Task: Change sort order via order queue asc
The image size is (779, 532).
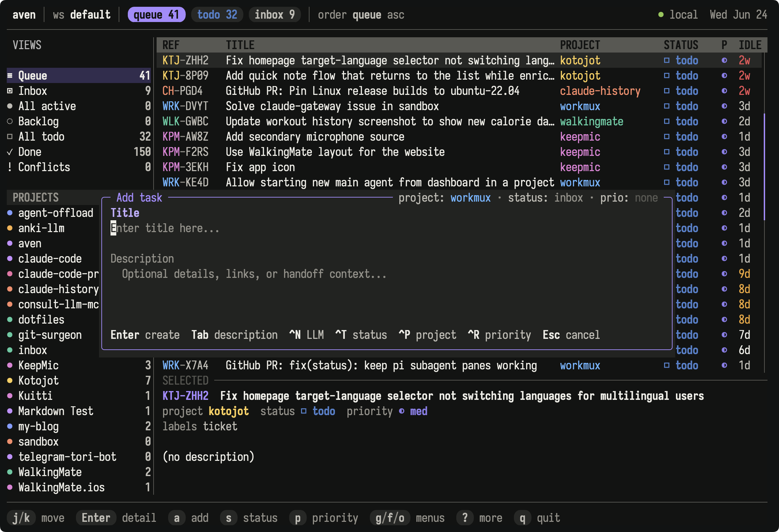Action: 361,15
